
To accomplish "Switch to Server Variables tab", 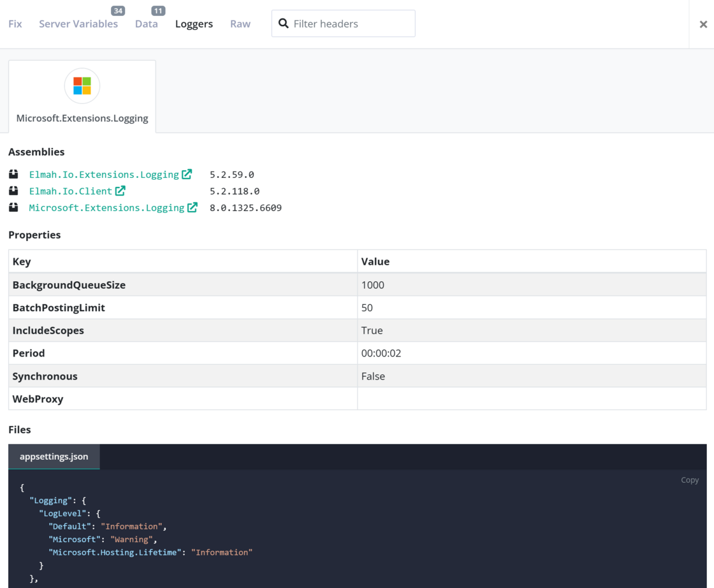I will pyautogui.click(x=78, y=24).
